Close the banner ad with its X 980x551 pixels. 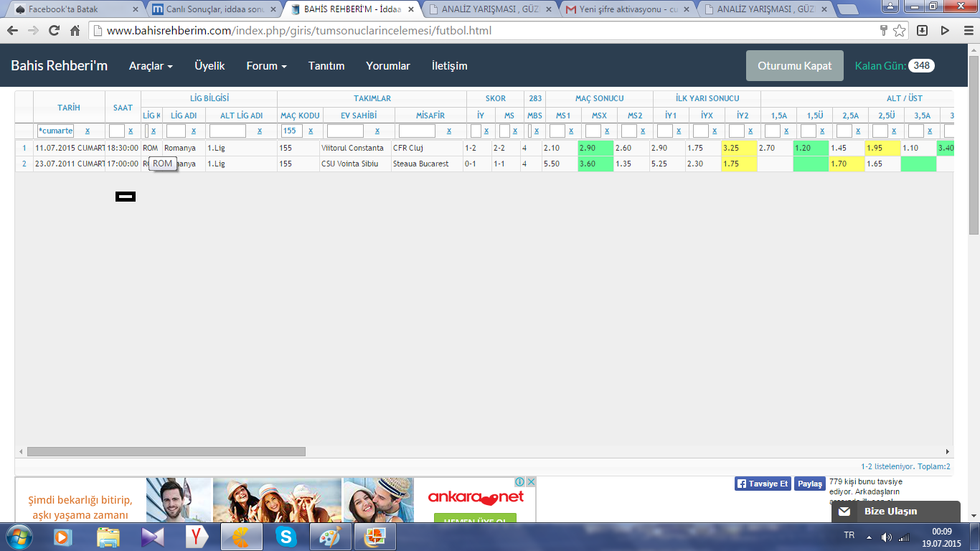point(531,481)
